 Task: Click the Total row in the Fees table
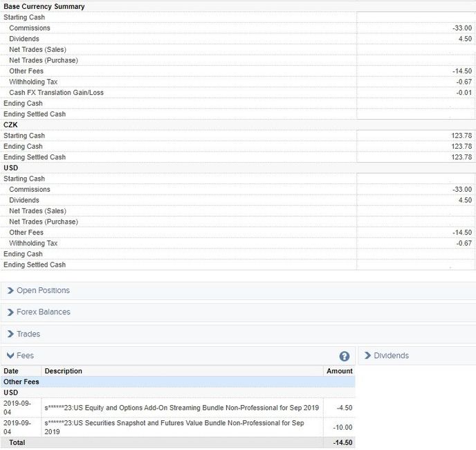15,442
